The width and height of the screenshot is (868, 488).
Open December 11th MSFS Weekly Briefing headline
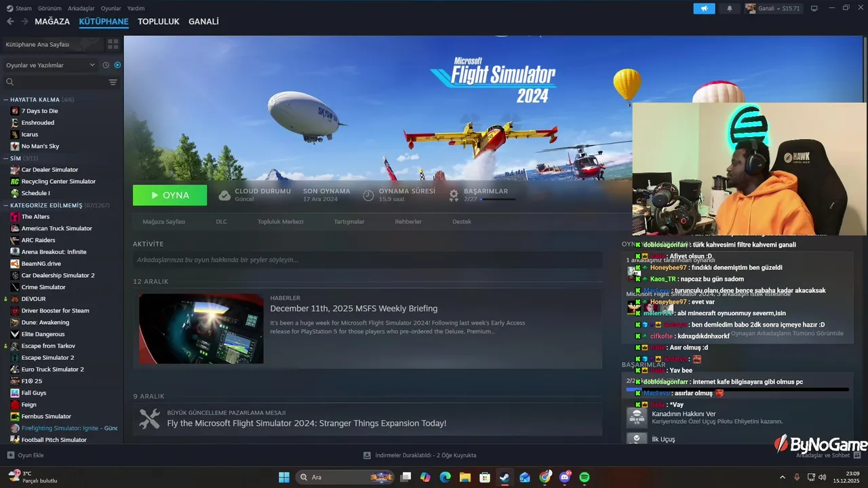[x=354, y=308]
